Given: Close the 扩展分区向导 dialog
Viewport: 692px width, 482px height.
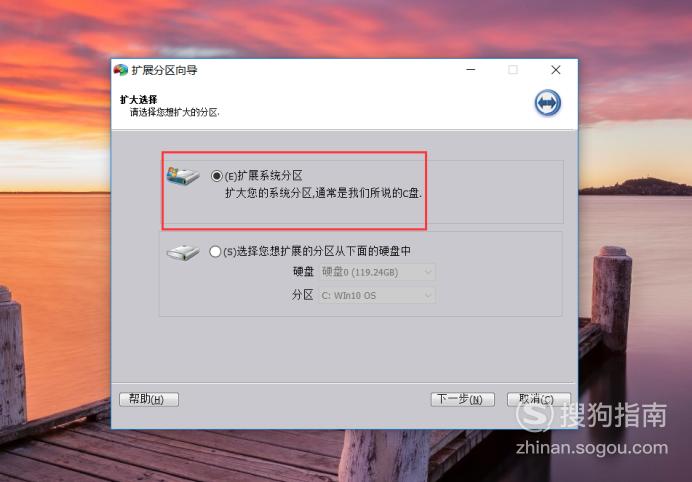Looking at the screenshot, I should click(556, 70).
